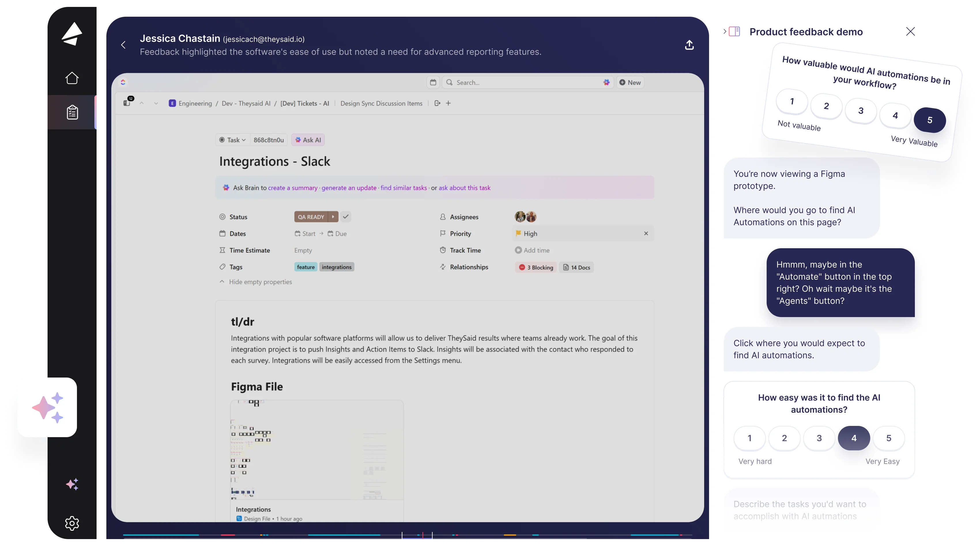Click the Ask AI button
980x546 pixels.
(308, 140)
